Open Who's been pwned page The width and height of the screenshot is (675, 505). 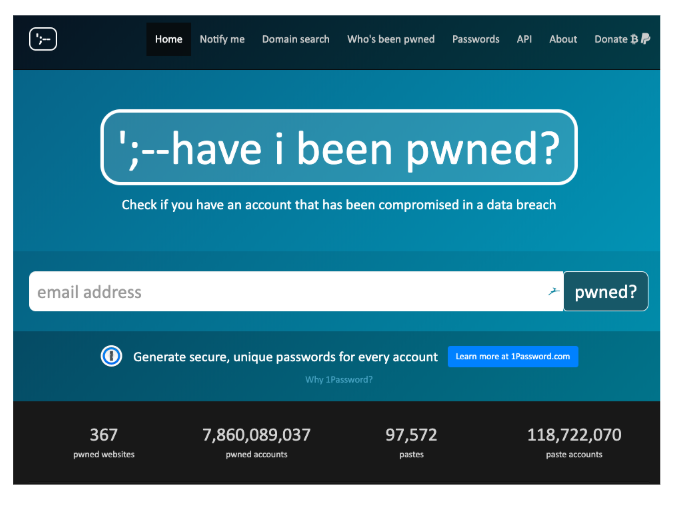(x=391, y=39)
